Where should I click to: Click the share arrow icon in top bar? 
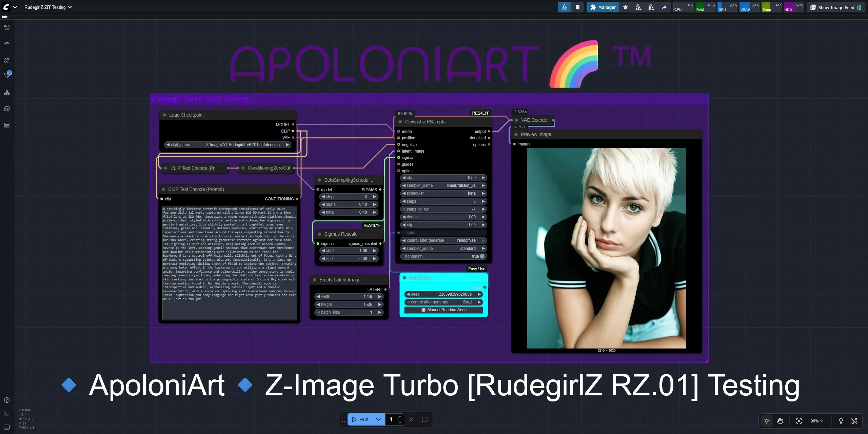pyautogui.click(x=664, y=7)
